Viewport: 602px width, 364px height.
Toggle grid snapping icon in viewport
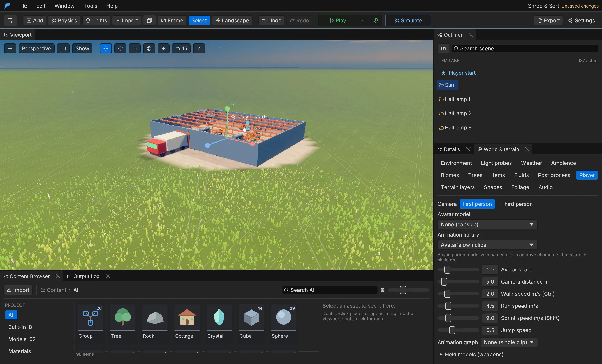[163, 49]
